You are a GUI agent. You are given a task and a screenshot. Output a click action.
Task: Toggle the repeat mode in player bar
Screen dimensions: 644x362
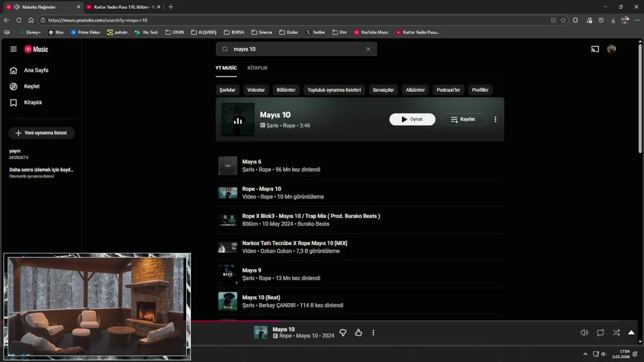click(600, 333)
